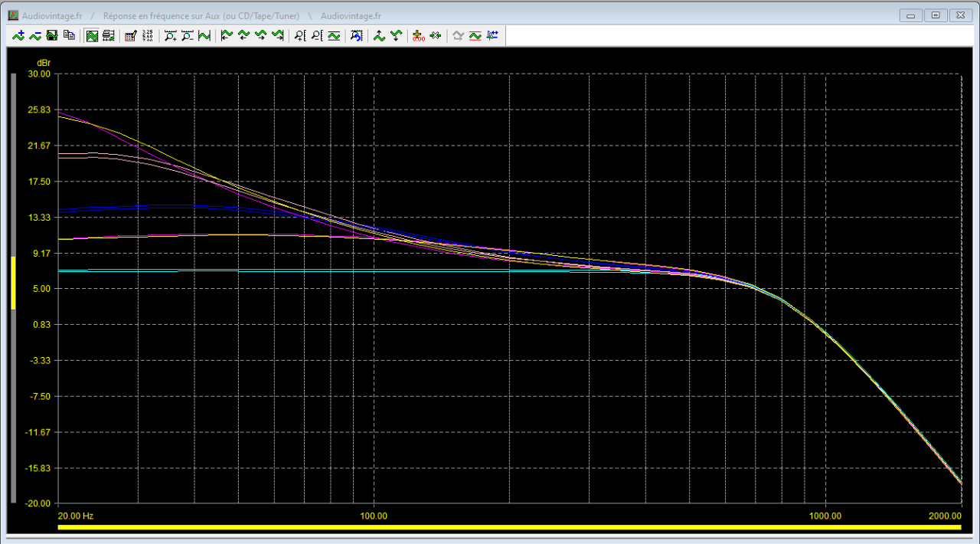Toggle the curve legend panel
The image size is (980, 544).
tap(107, 35)
